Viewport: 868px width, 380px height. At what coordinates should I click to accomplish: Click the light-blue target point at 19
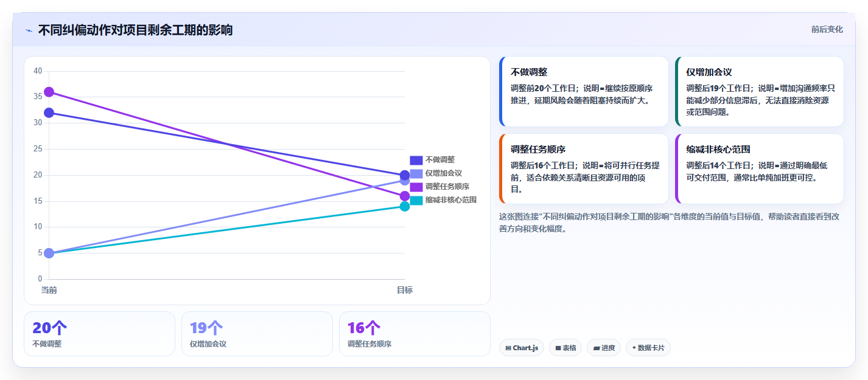405,181
